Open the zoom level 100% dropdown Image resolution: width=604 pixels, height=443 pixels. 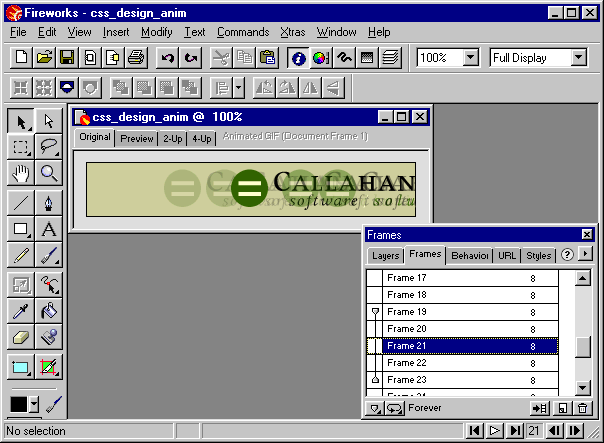coord(470,58)
